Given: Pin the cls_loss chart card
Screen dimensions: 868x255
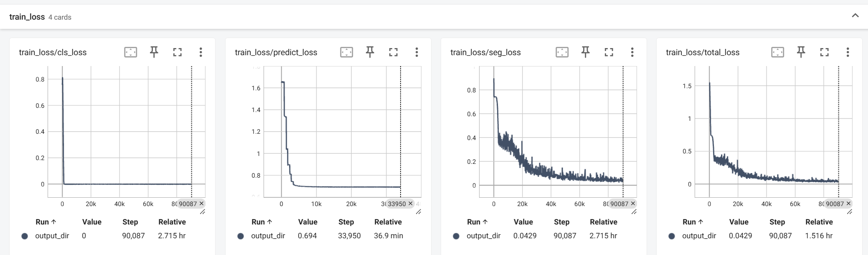Looking at the screenshot, I should 154,52.
